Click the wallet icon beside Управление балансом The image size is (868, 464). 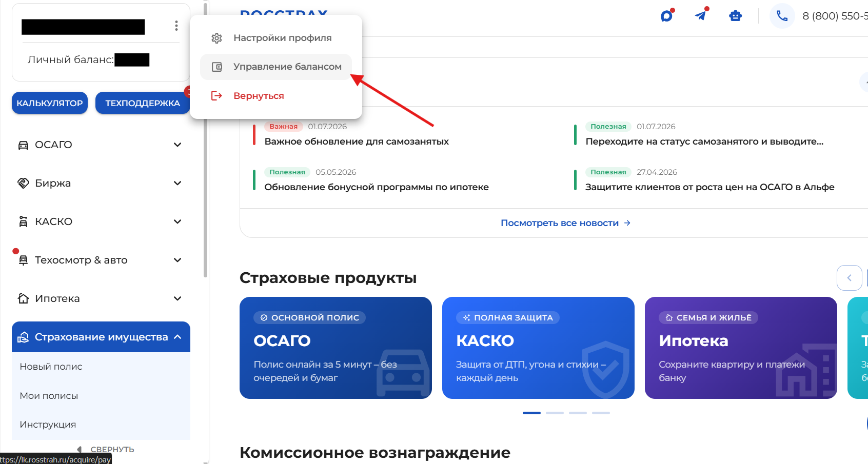217,67
